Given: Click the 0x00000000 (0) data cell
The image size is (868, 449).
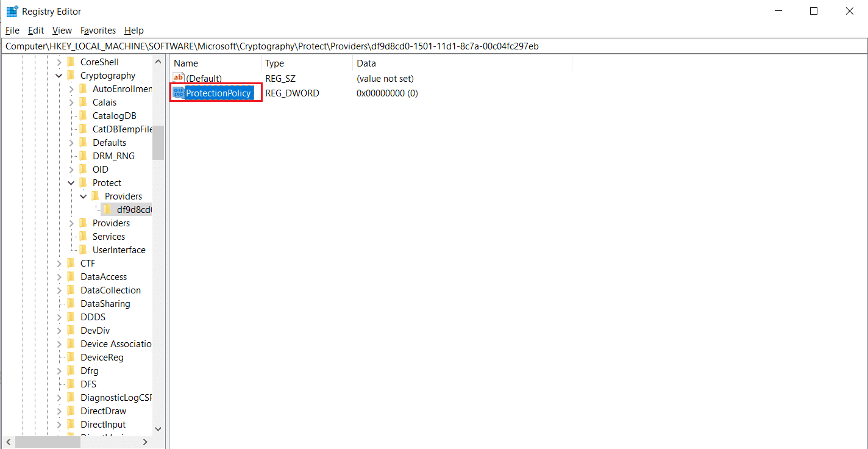Looking at the screenshot, I should coord(387,93).
